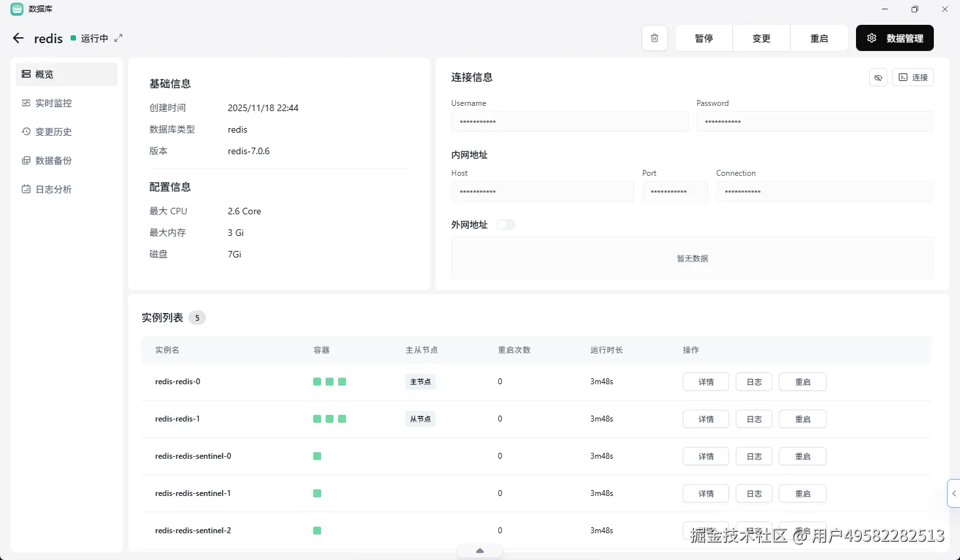This screenshot has height=560, width=960.
Task: Click the version value redis-7.0.6
Action: (249, 151)
